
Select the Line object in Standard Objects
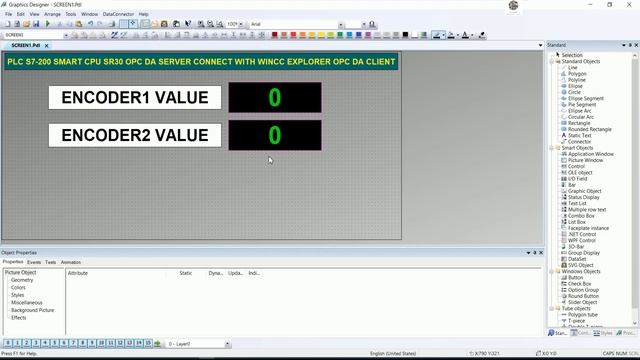573,67
